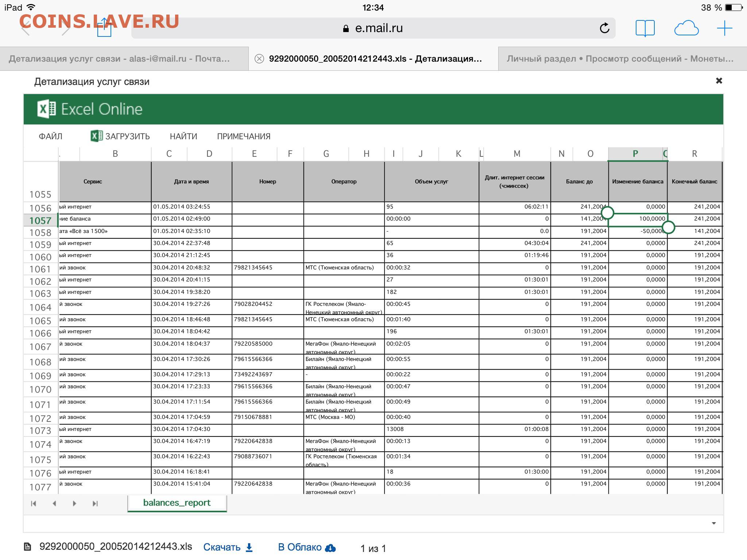Select number cell 79150678881
Screen dimensions: 747x560
point(268,417)
